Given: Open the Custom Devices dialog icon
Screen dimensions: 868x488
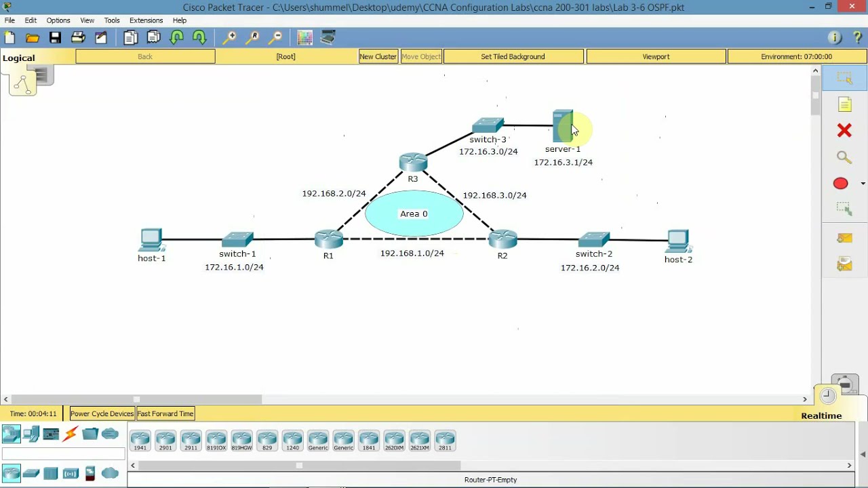Looking at the screenshot, I should (328, 38).
